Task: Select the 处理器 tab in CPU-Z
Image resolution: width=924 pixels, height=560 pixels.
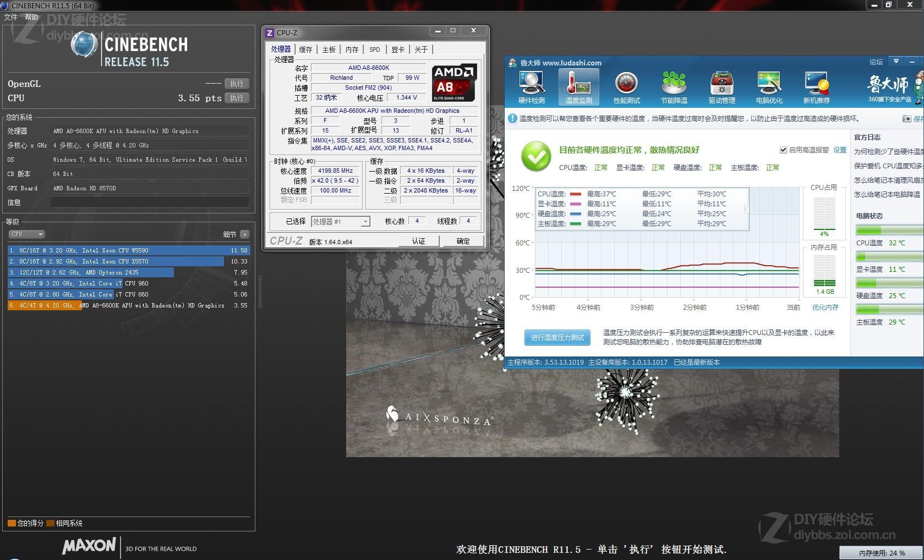Action: 281,49
